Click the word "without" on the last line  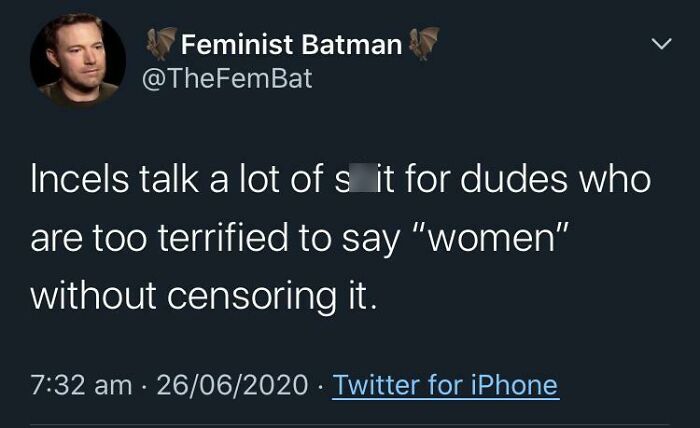tap(93, 296)
